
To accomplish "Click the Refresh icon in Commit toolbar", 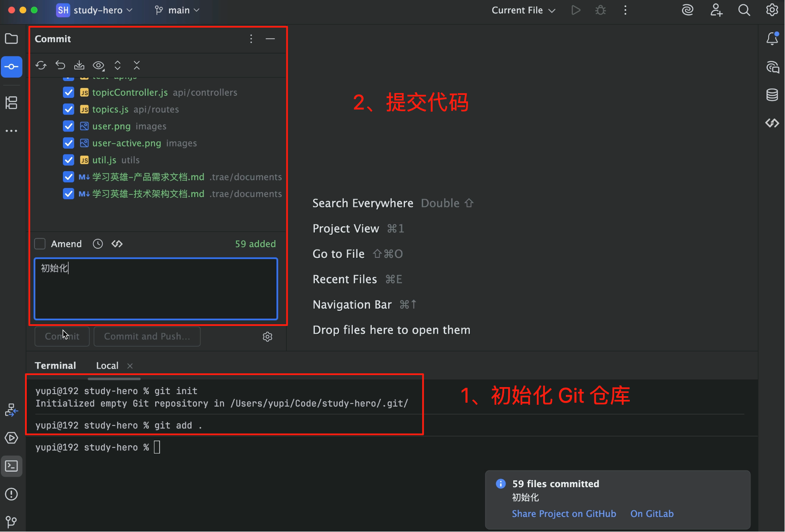I will (41, 65).
